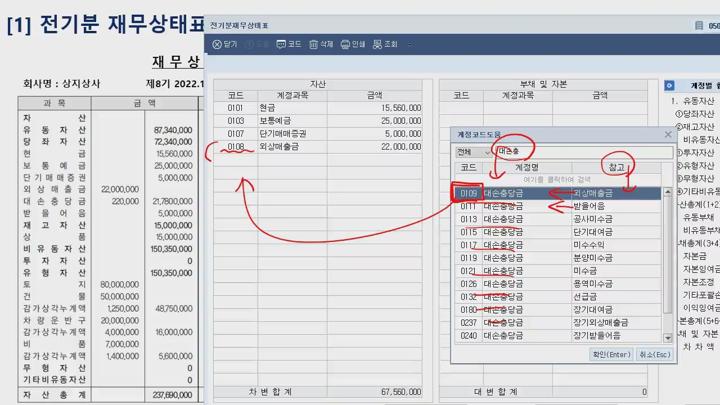
Task: Click the company document icon in title bar
Action: click(x=699, y=25)
